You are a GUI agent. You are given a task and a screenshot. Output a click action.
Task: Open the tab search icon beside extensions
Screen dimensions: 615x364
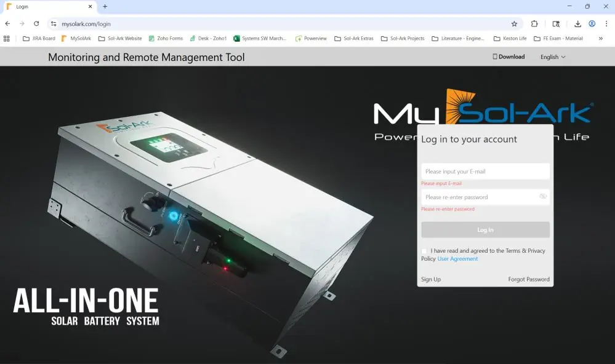[556, 24]
